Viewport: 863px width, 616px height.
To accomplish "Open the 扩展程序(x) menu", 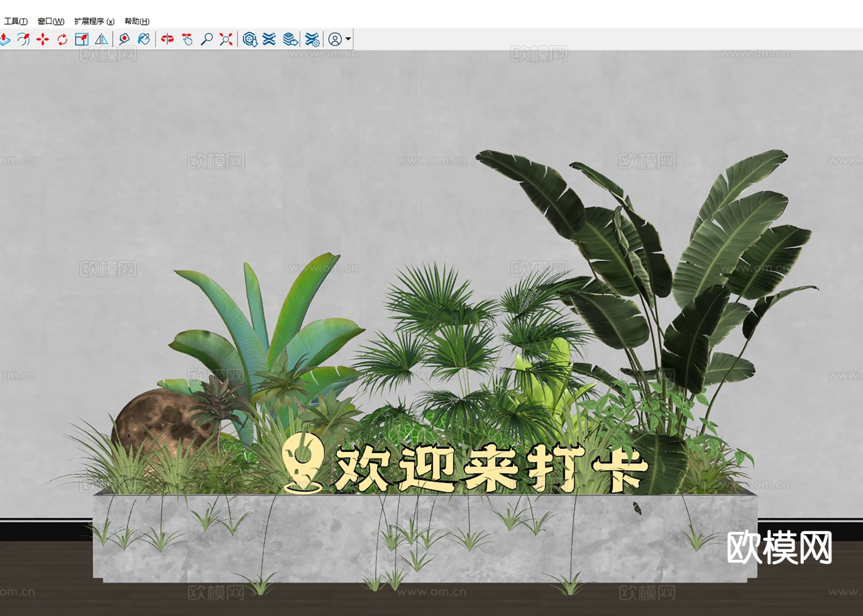I will (94, 22).
